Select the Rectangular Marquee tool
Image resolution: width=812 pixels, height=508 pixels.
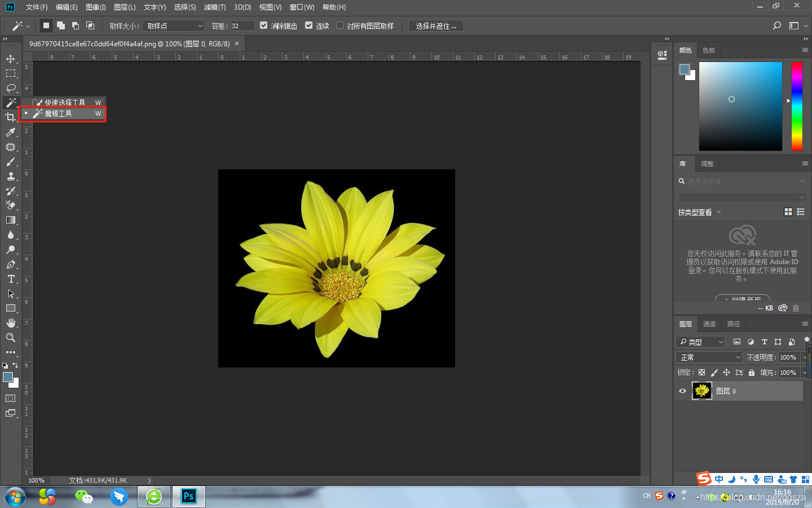[x=10, y=73]
